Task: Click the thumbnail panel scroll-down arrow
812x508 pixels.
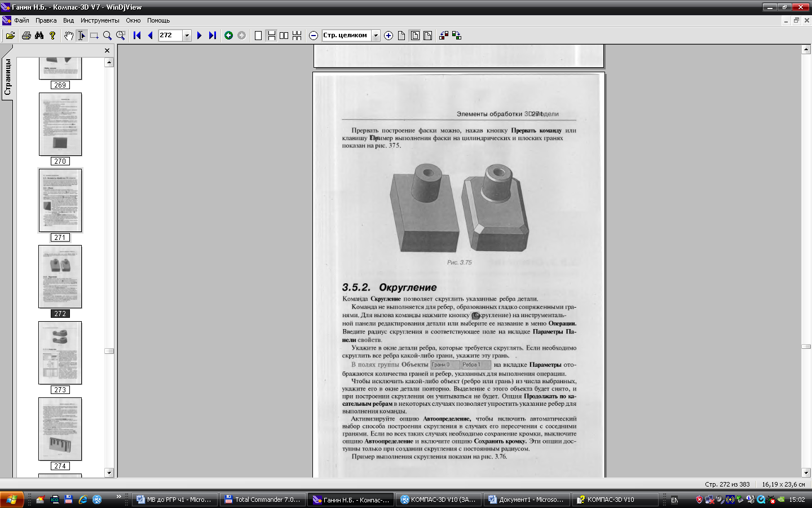Action: coord(109,473)
